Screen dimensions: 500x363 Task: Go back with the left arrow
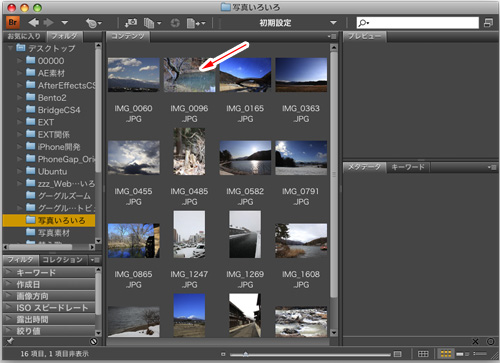click(34, 23)
